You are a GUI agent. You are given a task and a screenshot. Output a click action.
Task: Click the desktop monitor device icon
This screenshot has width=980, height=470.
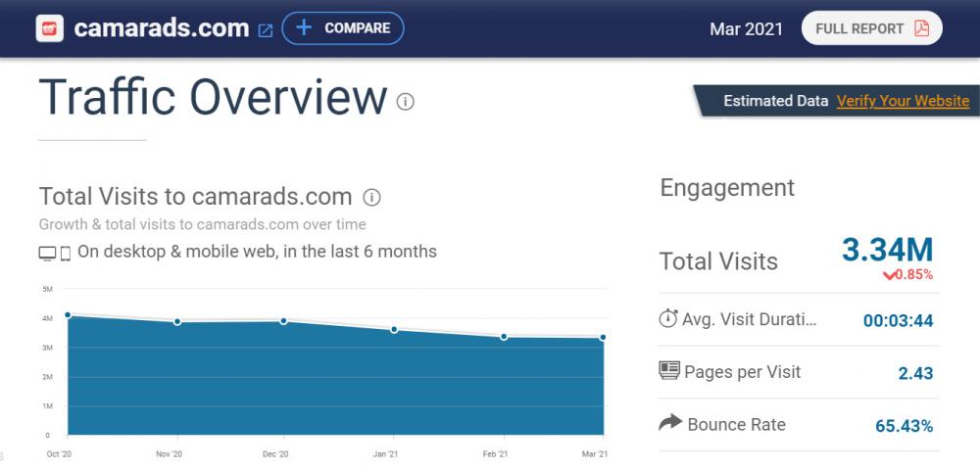coord(47,254)
